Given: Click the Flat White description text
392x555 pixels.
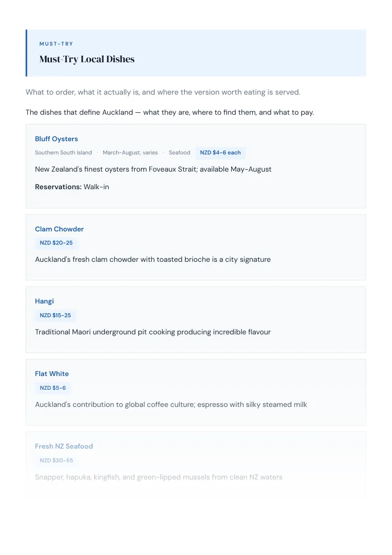Looking at the screenshot, I should [x=171, y=404].
